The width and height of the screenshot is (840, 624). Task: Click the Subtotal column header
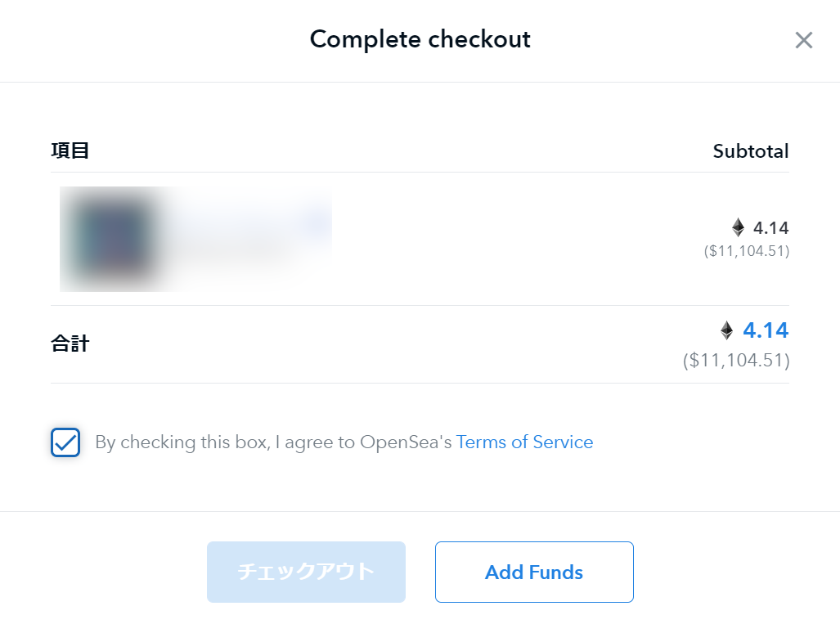click(x=750, y=150)
